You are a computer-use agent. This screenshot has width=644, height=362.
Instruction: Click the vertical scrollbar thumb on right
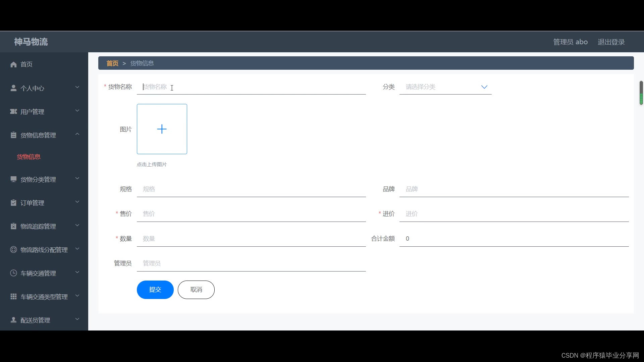click(x=641, y=93)
